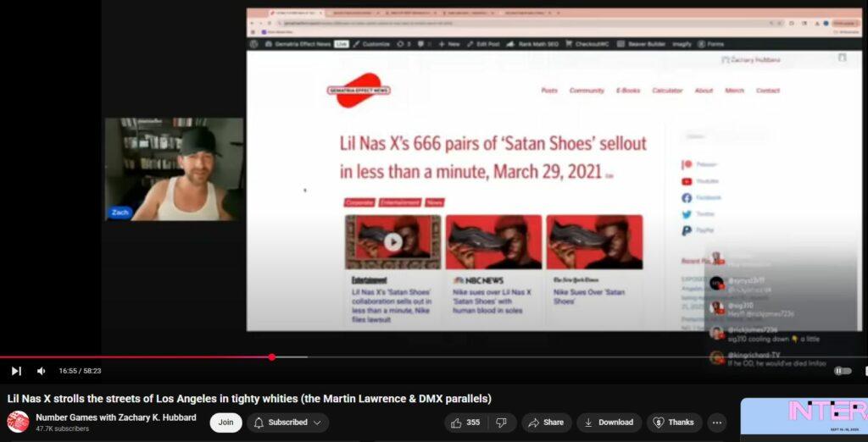
Task: Play the first Satan Shoes article thumbnail
Action: [393, 242]
